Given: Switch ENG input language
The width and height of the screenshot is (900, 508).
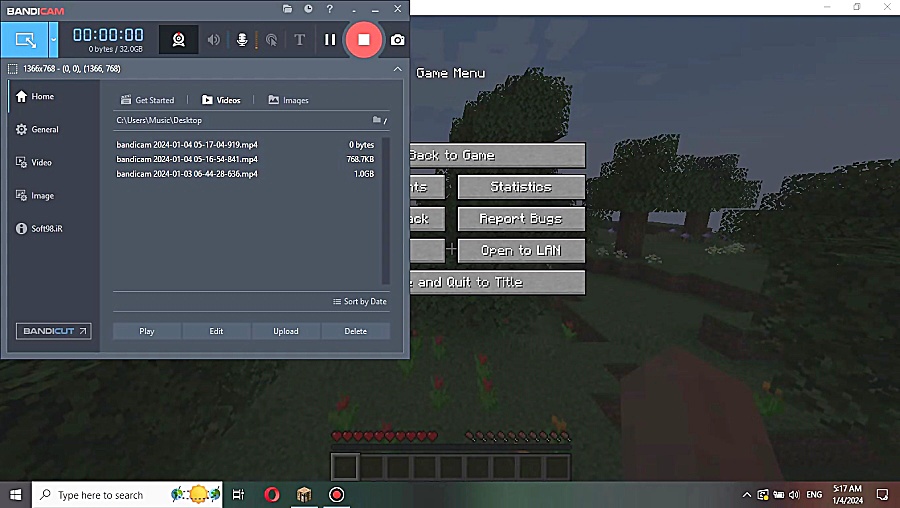Looking at the screenshot, I should pyautogui.click(x=814, y=495).
